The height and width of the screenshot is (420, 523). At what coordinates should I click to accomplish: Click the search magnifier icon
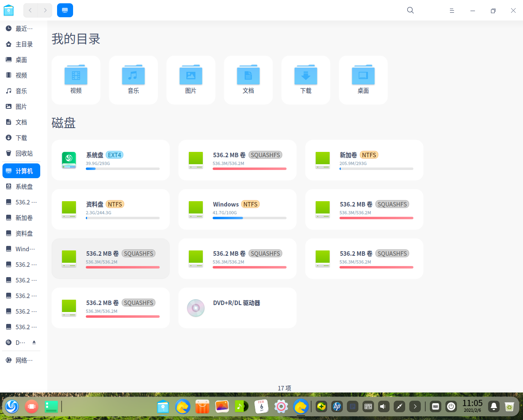(x=410, y=10)
